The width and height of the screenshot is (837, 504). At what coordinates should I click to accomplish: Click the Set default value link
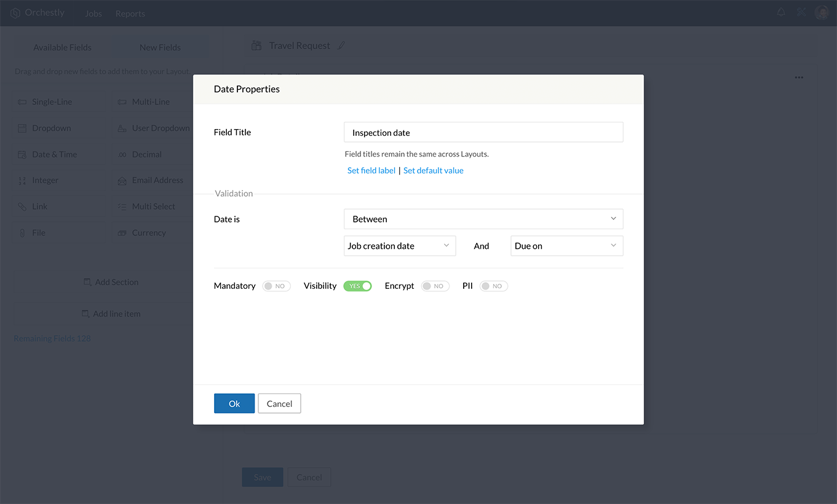click(434, 170)
